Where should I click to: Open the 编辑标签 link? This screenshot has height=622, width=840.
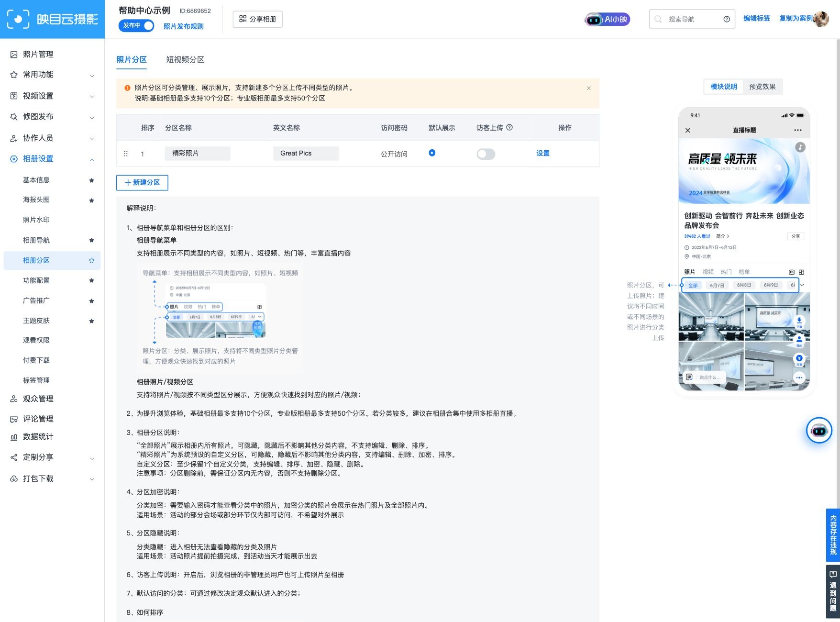(757, 18)
